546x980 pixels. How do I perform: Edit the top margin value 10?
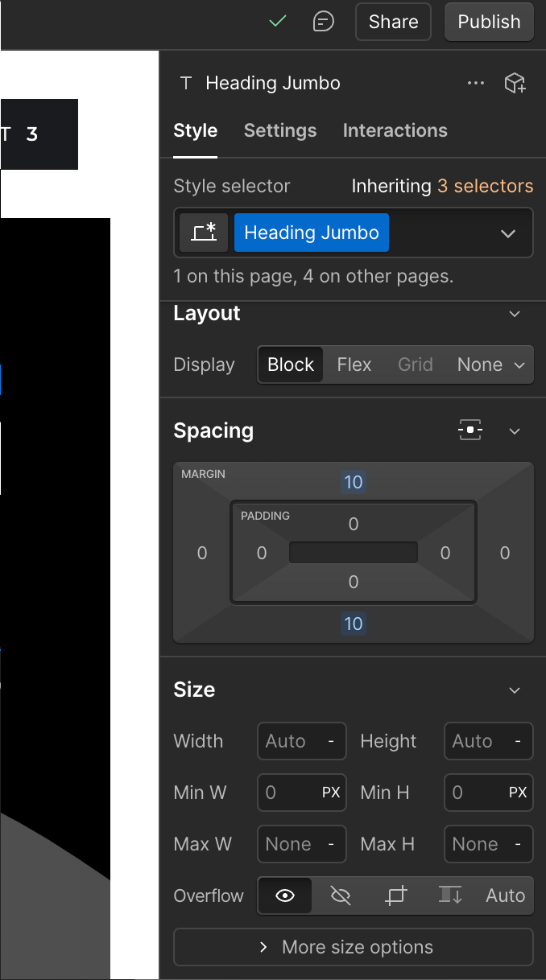click(x=354, y=483)
